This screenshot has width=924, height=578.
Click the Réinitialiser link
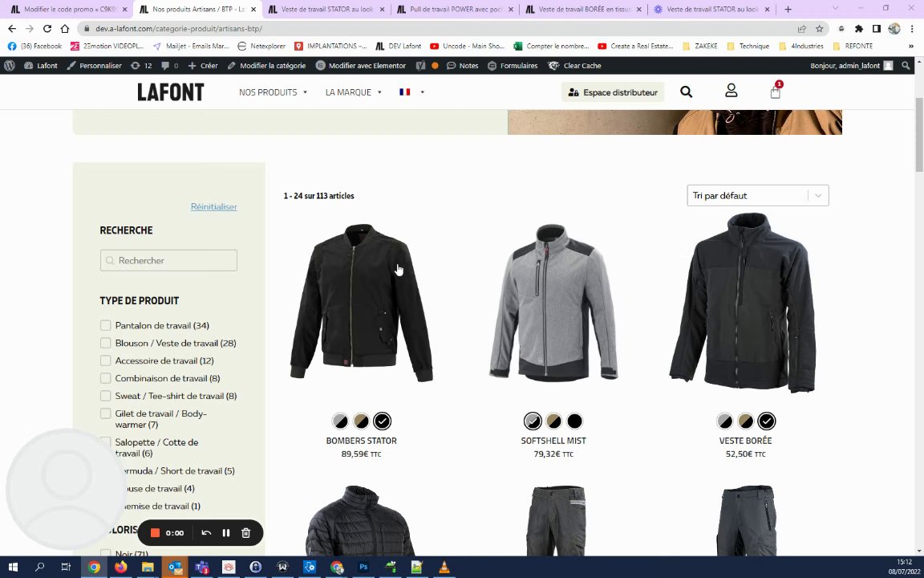click(x=214, y=207)
